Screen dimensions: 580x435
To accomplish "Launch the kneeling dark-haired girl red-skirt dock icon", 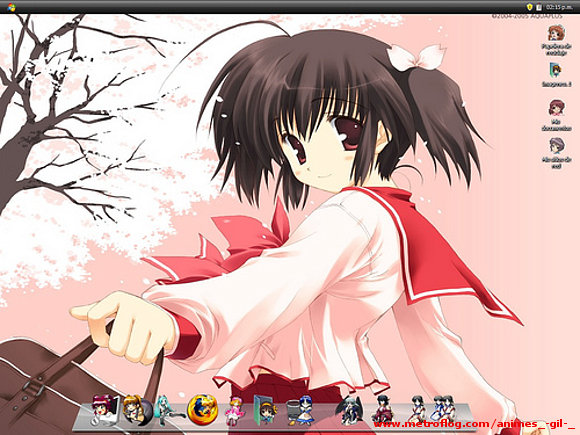I will click(x=383, y=410).
